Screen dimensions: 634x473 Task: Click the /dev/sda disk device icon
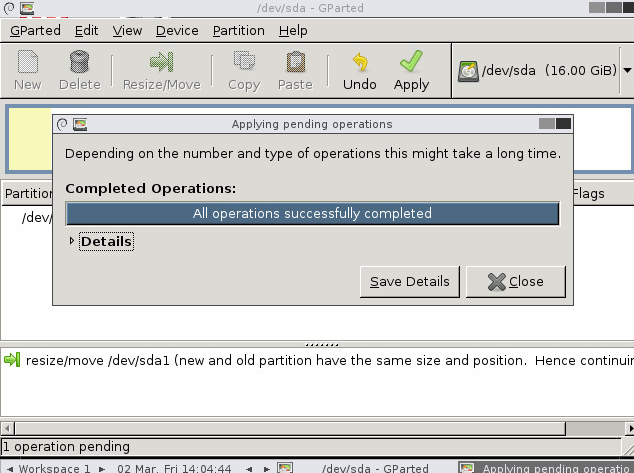pyautogui.click(x=468, y=71)
